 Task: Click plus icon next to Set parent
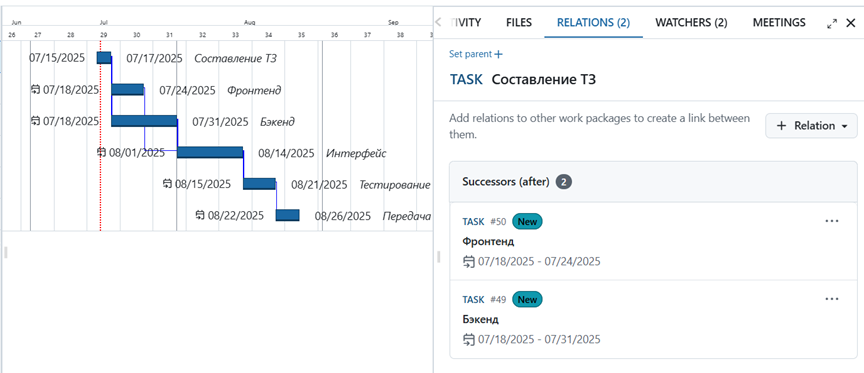[499, 54]
